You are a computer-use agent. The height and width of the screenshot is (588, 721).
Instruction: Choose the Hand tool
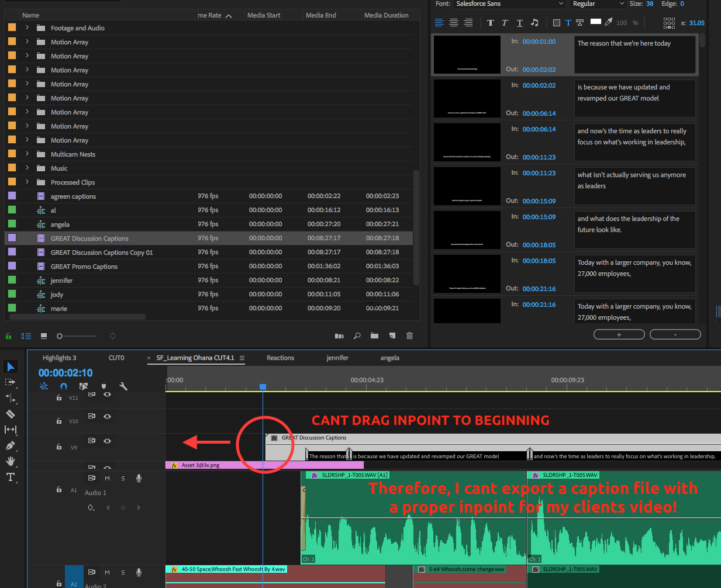[11, 461]
